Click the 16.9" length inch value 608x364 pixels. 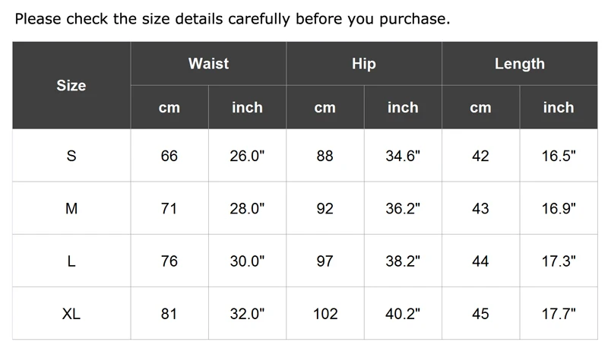559,208
